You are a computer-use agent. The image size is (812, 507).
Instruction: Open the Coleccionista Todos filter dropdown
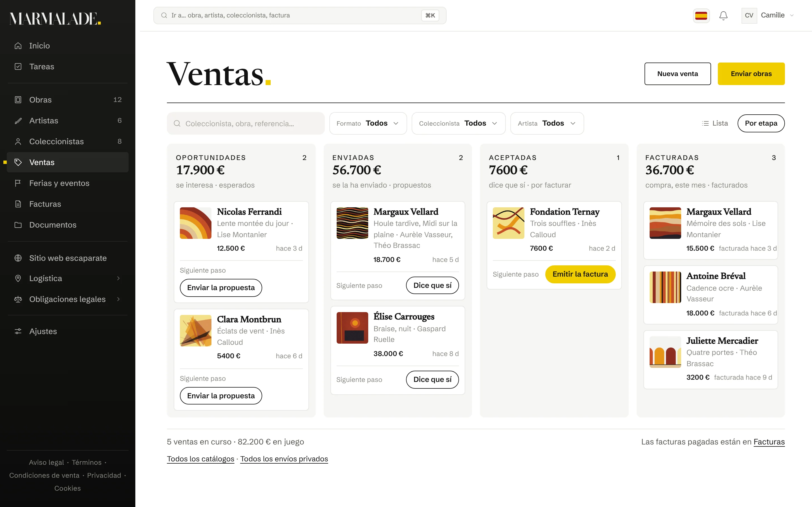458,123
